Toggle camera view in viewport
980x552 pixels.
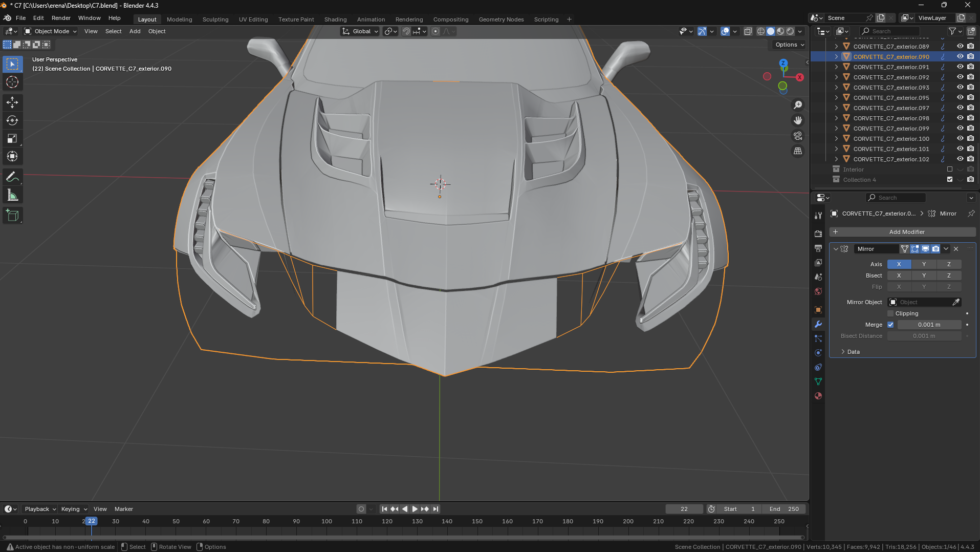tap(798, 136)
